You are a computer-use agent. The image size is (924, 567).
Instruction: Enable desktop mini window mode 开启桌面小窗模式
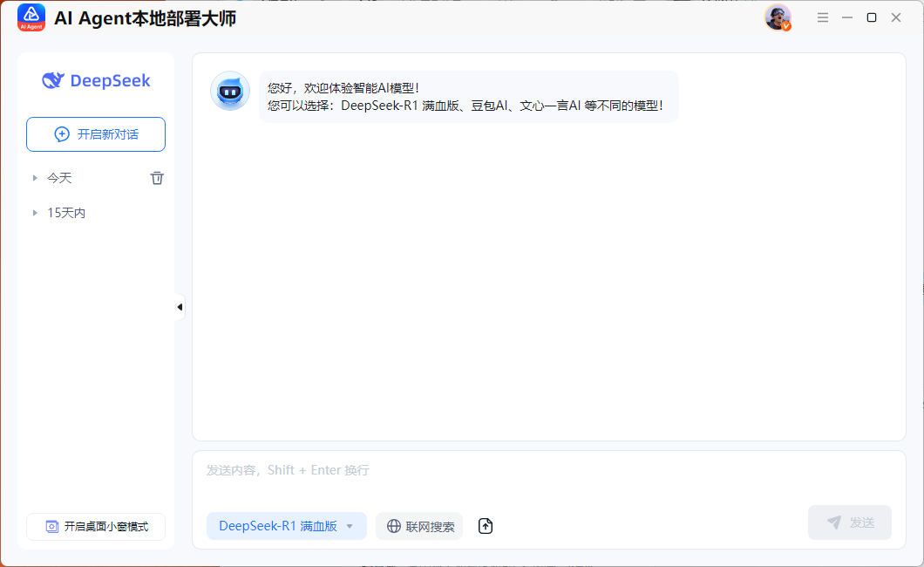click(96, 526)
